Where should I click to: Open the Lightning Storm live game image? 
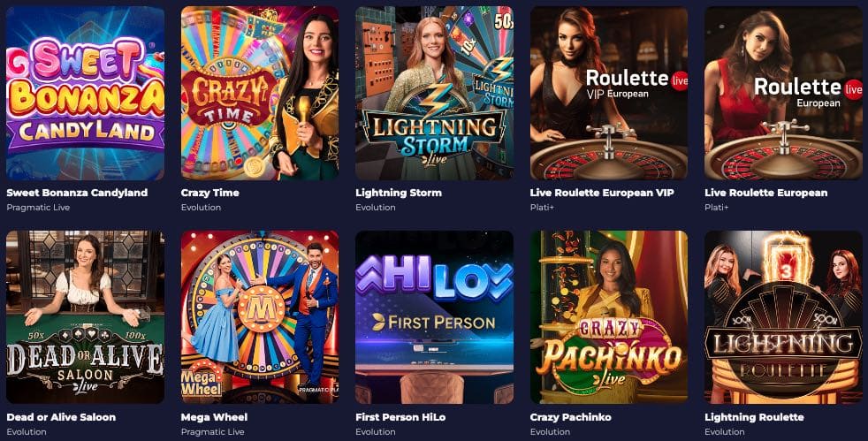click(435, 93)
